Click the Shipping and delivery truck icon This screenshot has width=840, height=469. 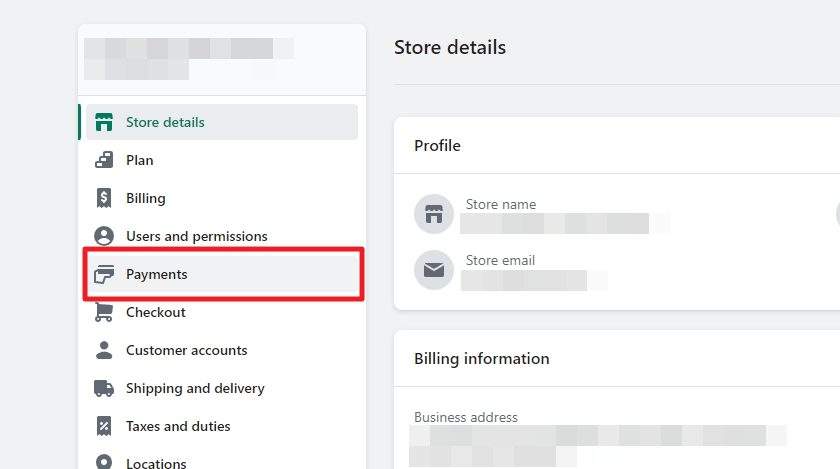104,389
